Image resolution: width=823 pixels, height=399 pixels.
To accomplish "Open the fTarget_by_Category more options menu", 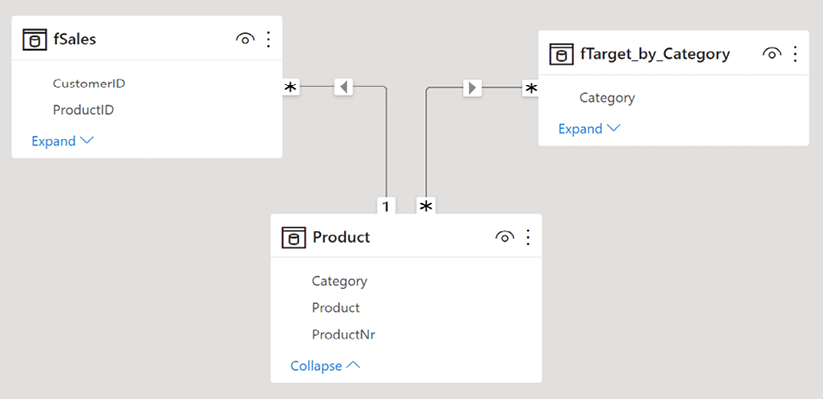I will tap(795, 54).
